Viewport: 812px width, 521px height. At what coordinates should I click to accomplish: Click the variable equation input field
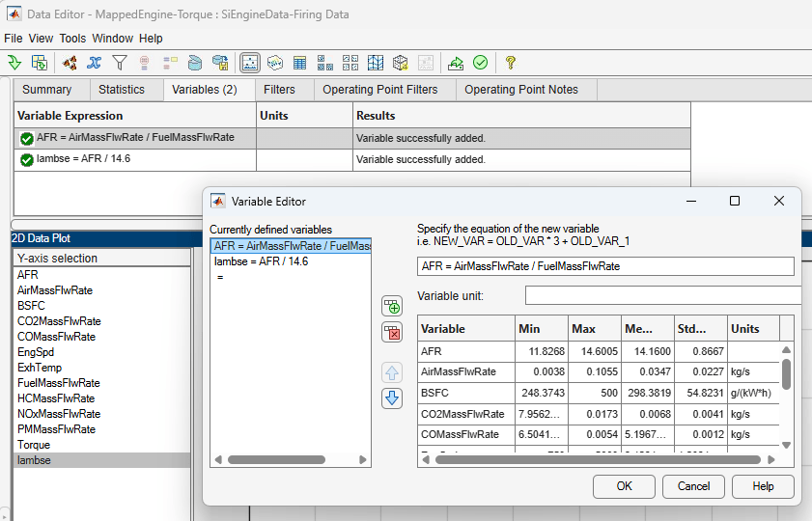coord(605,266)
